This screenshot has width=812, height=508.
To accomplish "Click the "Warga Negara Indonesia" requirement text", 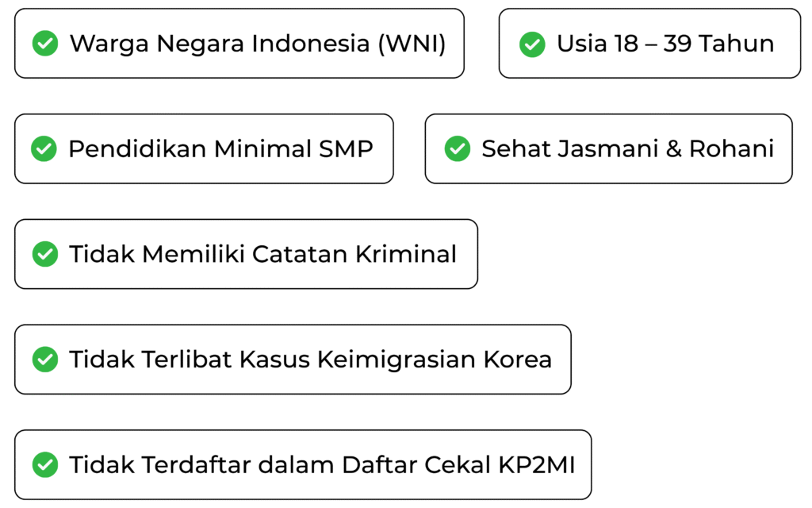I will 221,43.
